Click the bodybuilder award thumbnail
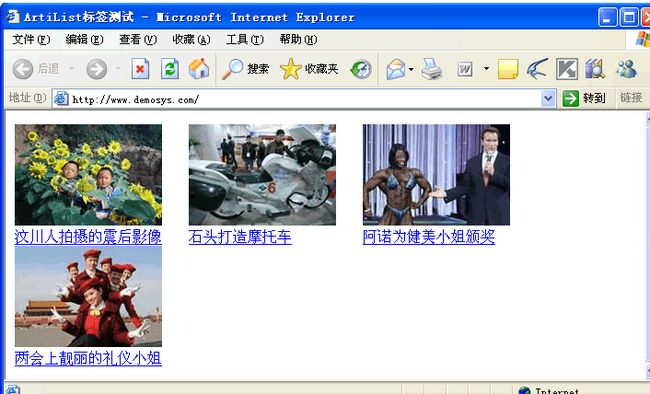This screenshot has width=650, height=394. pyautogui.click(x=437, y=175)
